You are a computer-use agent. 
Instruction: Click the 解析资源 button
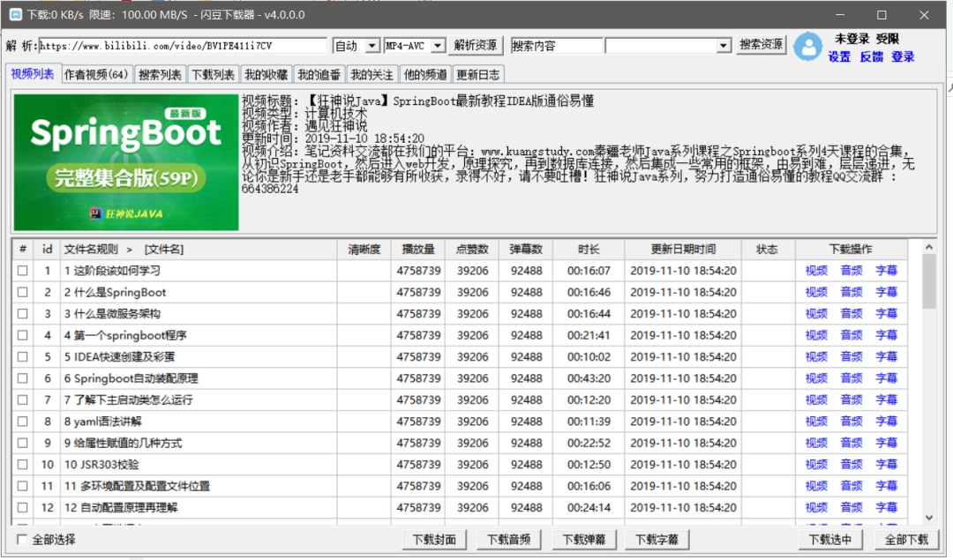pos(476,46)
